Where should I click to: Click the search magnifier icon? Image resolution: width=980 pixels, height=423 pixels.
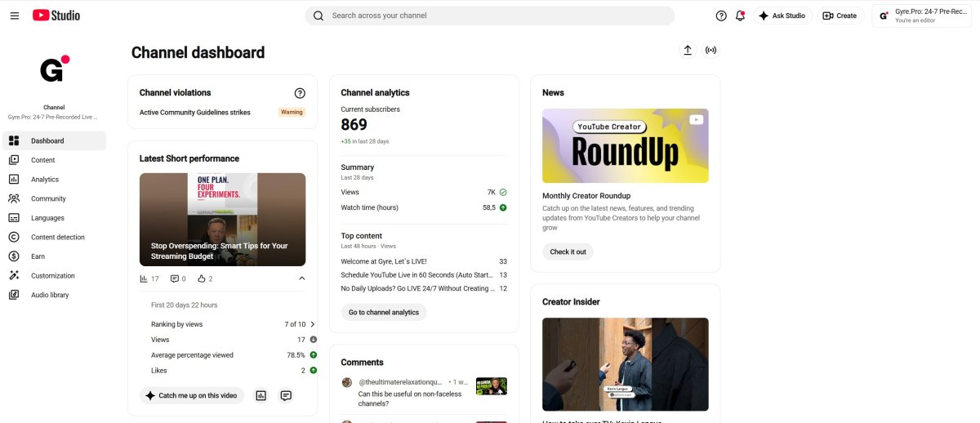pyautogui.click(x=318, y=16)
